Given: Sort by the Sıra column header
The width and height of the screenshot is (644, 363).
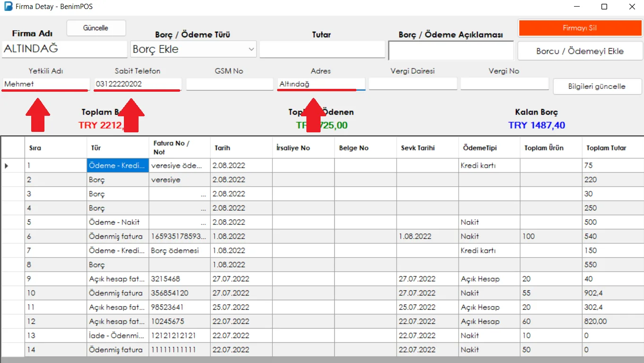Looking at the screenshot, I should [55, 148].
